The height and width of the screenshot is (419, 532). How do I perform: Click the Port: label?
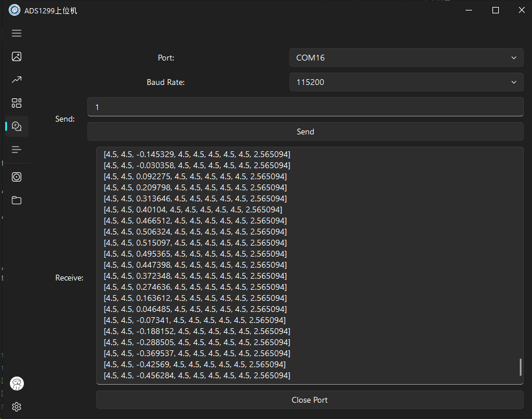click(x=166, y=58)
